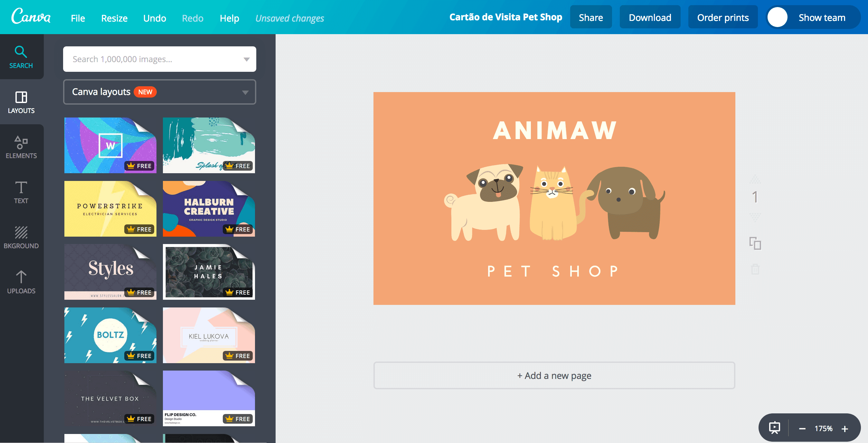Move page up with arrow icon
This screenshot has width=868, height=443.
pos(755,179)
